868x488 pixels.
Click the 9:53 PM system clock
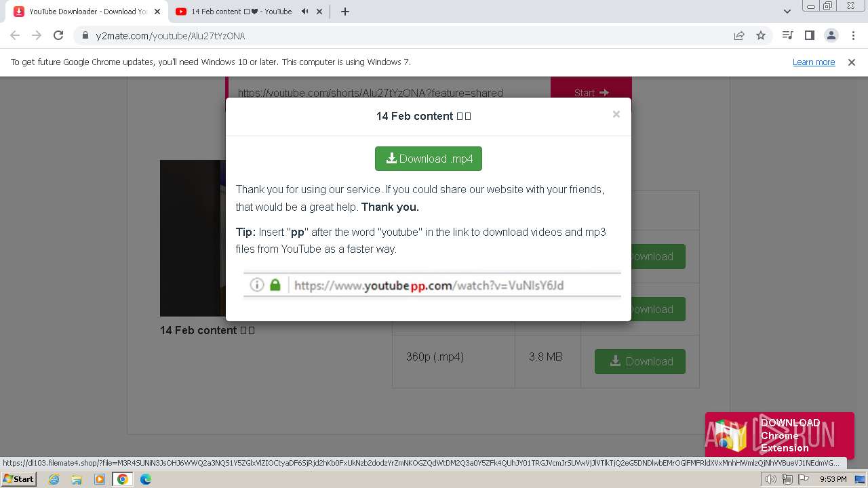pos(833,479)
